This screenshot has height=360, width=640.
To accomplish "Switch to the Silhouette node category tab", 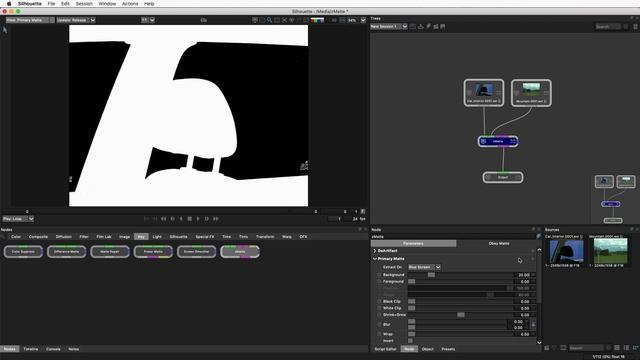I will 178,237.
